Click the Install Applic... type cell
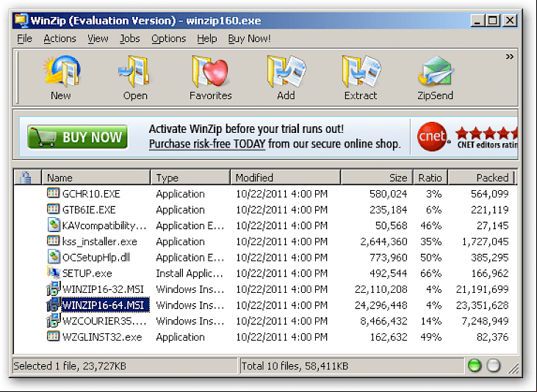Screen dimensions: 537x392 [190, 273]
